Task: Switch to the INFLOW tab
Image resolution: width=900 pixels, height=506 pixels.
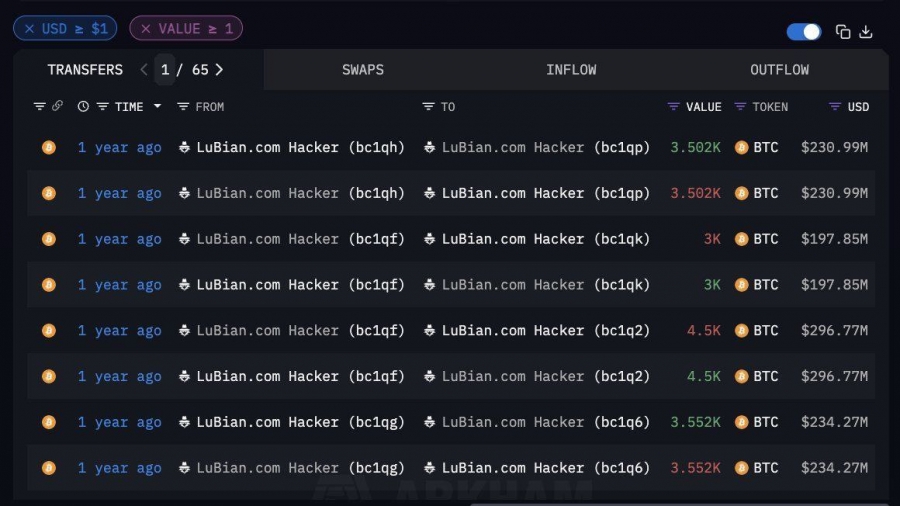Action: point(571,70)
